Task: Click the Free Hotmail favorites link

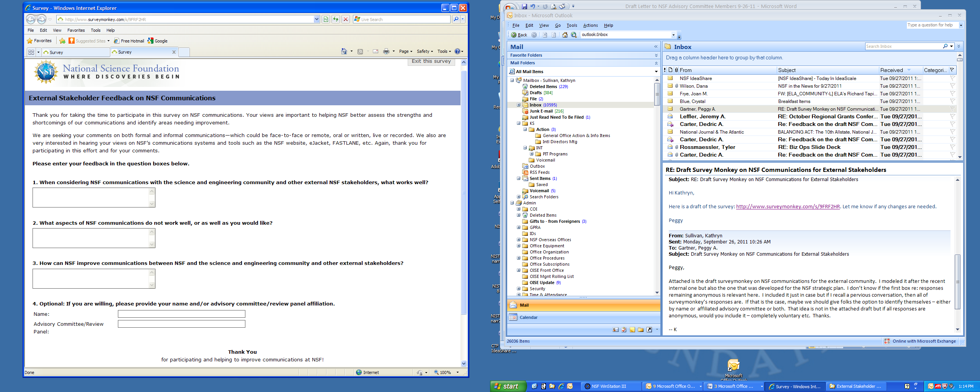Action: (x=129, y=41)
